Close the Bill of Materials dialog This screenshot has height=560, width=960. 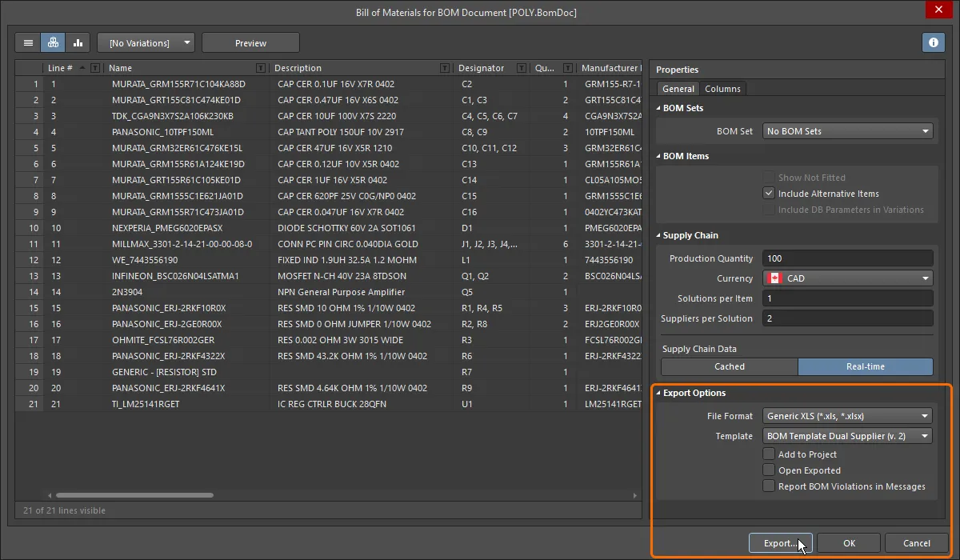[937, 10]
